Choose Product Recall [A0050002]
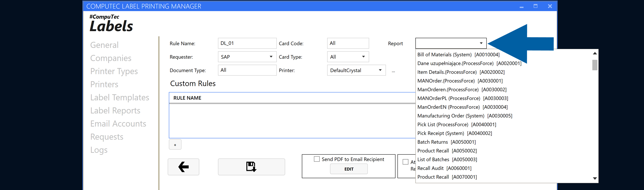 pos(447,151)
